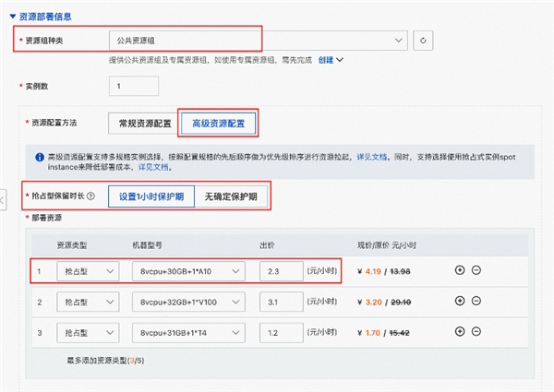Click the 实例数 input field
This screenshot has height=392, width=554.
point(134,86)
